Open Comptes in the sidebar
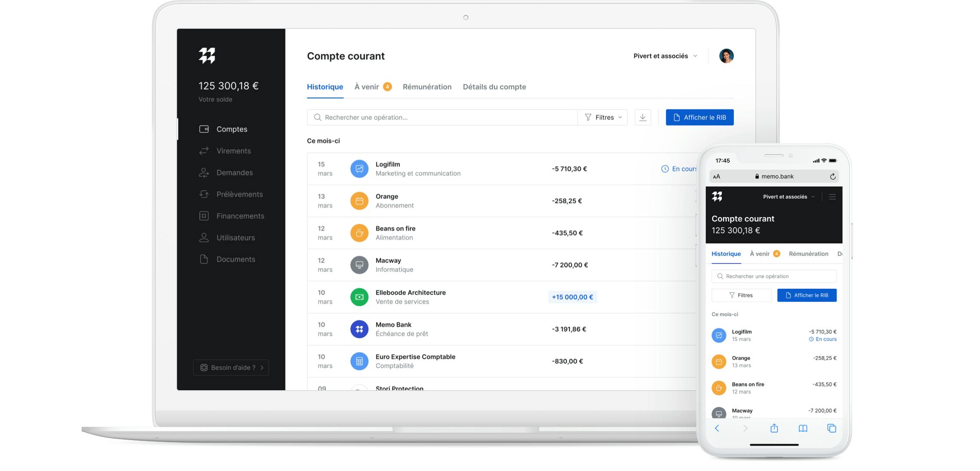The width and height of the screenshot is (980, 471). [231, 129]
